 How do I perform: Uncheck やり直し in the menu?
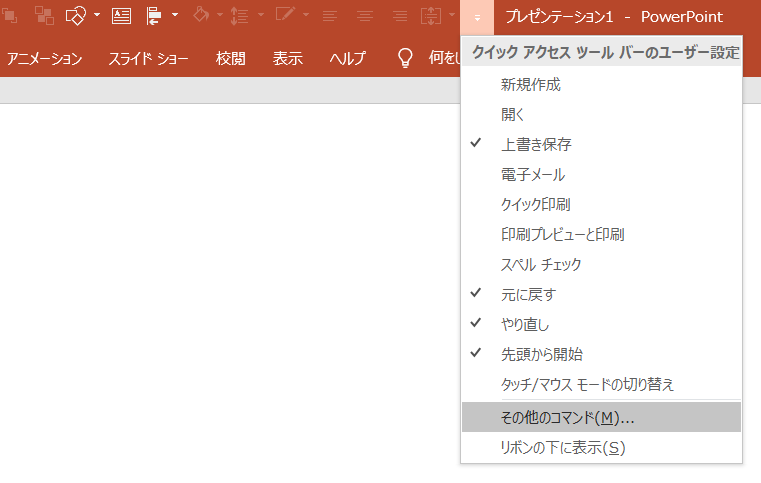tap(601, 325)
